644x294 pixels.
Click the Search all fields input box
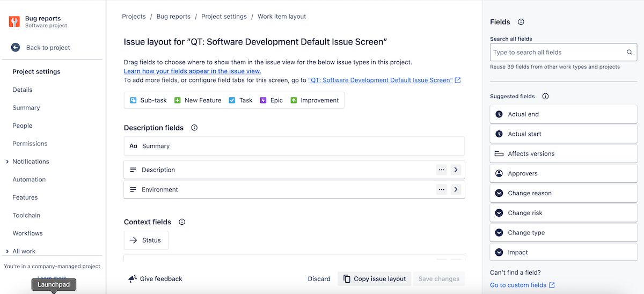[x=558, y=53]
